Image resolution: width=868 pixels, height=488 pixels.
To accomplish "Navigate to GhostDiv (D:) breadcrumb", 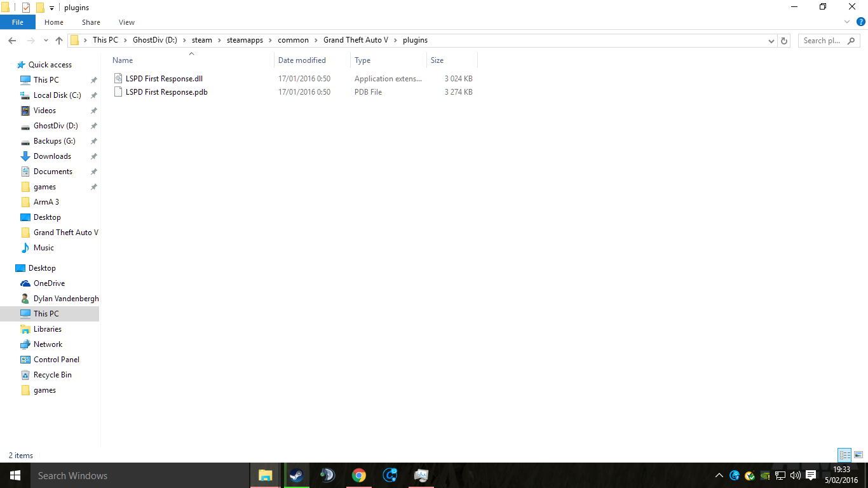I will (x=155, y=40).
